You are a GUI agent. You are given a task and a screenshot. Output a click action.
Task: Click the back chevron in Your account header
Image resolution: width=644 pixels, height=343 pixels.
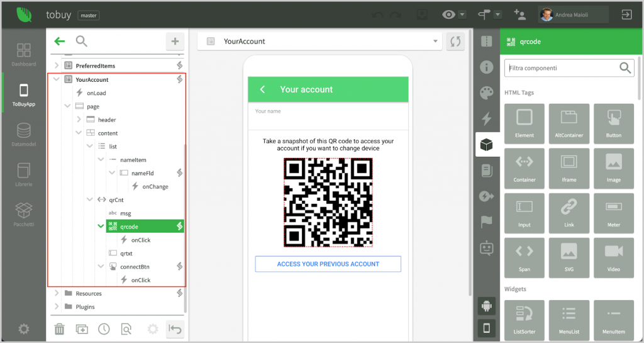(x=262, y=89)
